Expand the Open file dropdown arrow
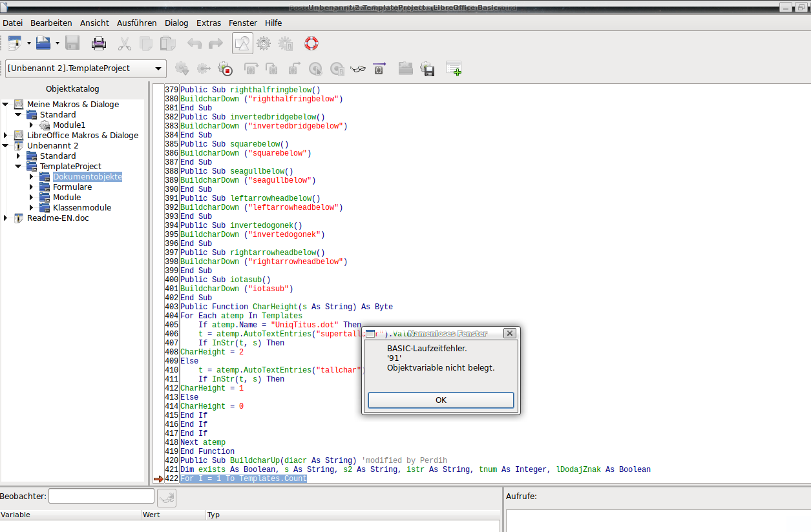Screen dimensions: 811x532 (58, 43)
